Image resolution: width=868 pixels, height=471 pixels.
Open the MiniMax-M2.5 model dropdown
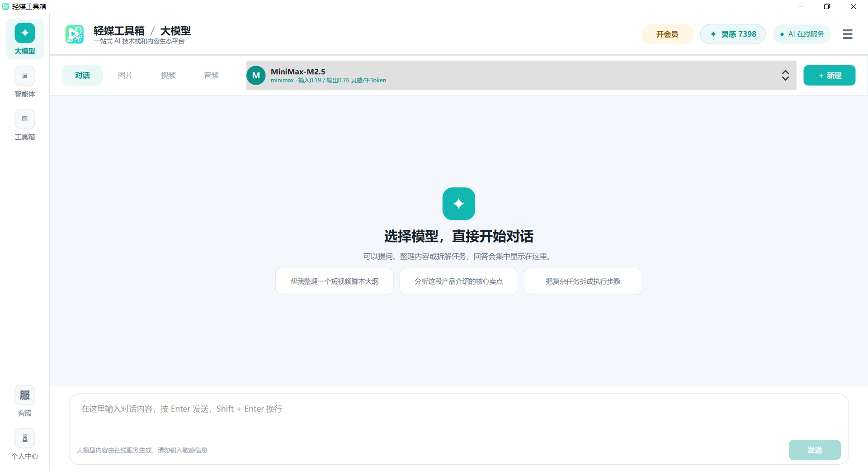tap(521, 76)
